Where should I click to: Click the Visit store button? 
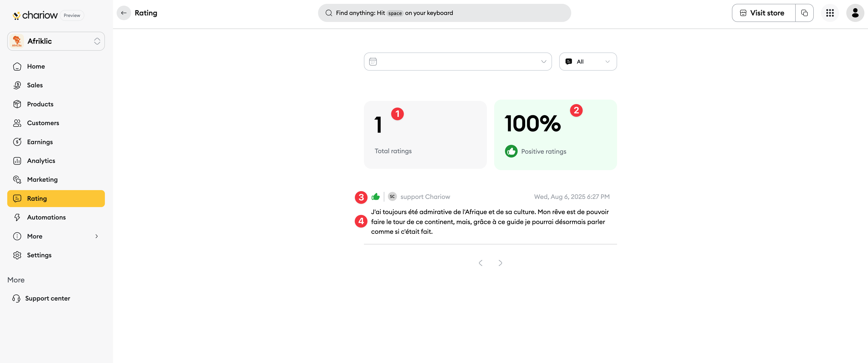764,13
